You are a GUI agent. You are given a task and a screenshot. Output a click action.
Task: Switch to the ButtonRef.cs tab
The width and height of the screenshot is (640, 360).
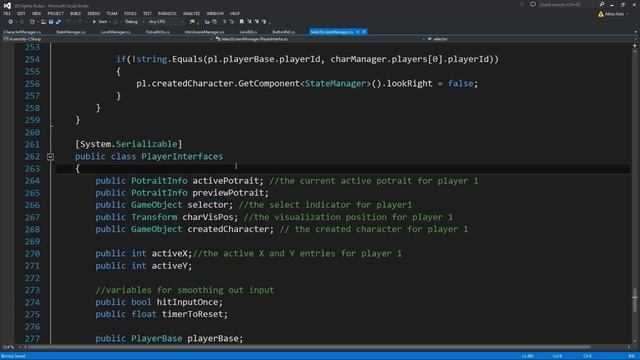coord(283,32)
